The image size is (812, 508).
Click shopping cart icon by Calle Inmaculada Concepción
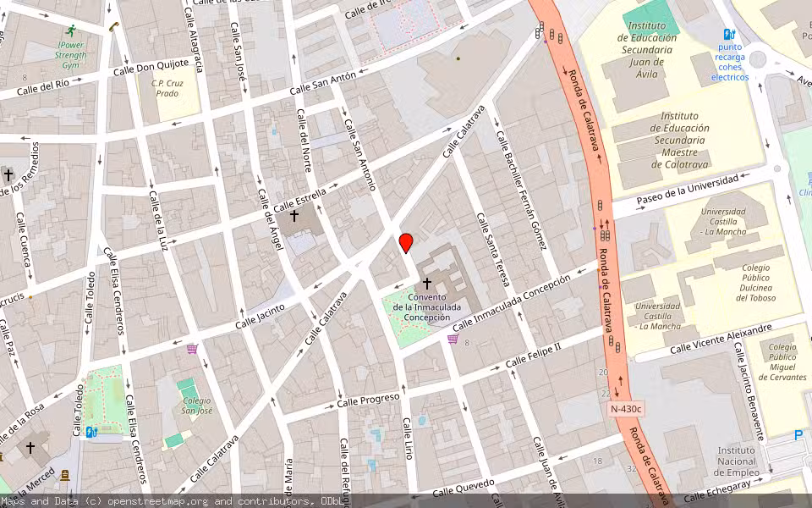[x=453, y=339]
